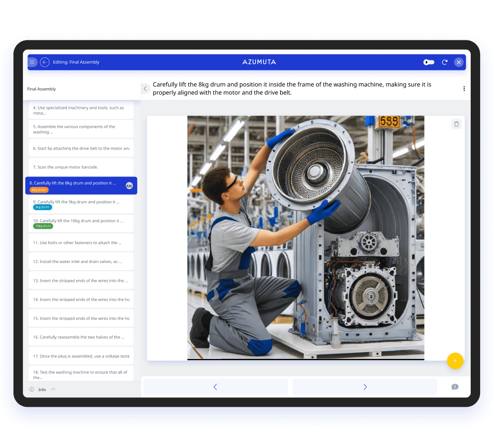Select the orange 8kg drum tag
This screenshot has height=448, width=494.
click(x=38, y=190)
